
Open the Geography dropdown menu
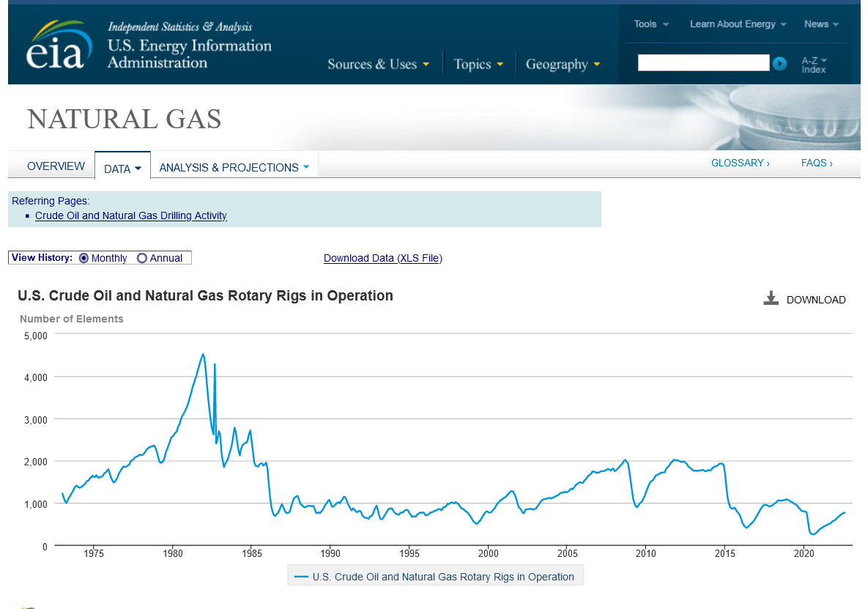coord(563,64)
